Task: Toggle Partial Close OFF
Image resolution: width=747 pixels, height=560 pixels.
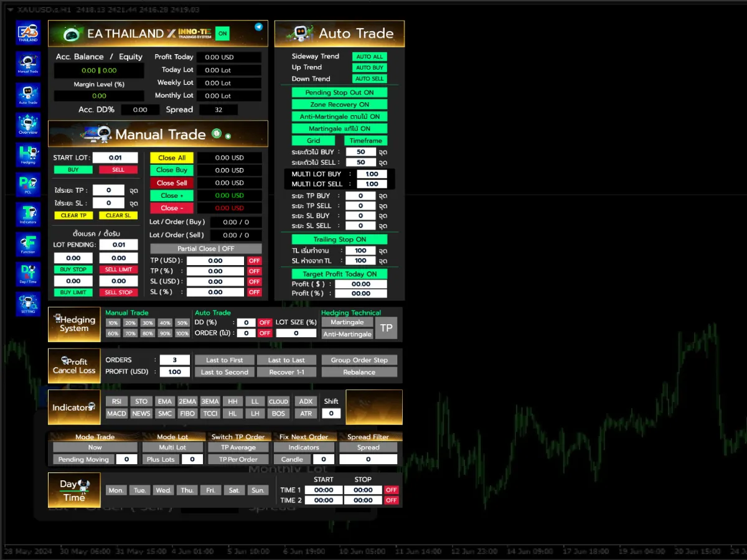Action: [205, 248]
